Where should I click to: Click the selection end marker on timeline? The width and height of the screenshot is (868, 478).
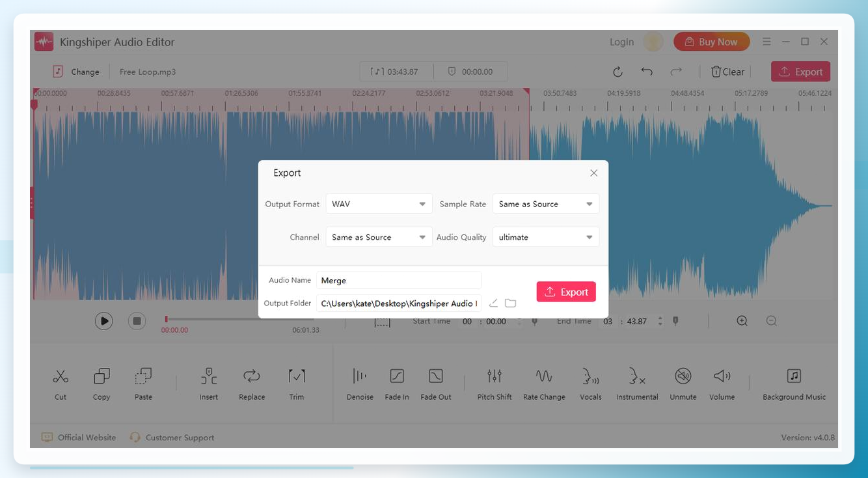[526, 91]
